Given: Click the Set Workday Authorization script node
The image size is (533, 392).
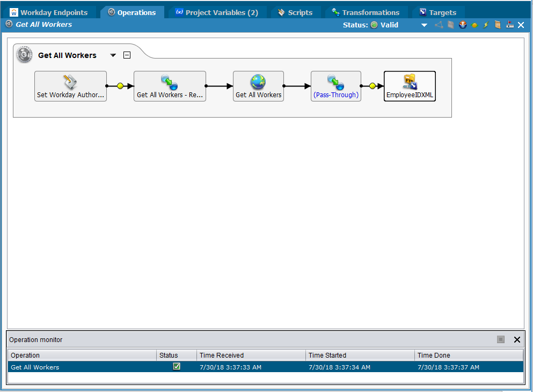Looking at the screenshot, I should pos(70,86).
